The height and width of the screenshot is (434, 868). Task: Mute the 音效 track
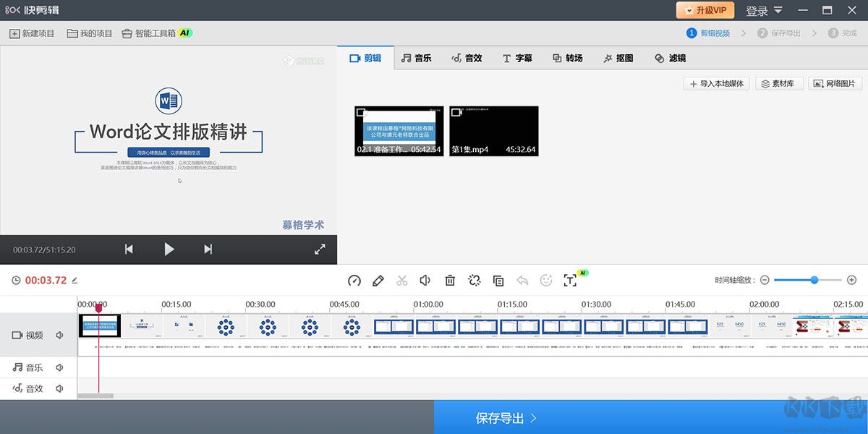[x=59, y=388]
